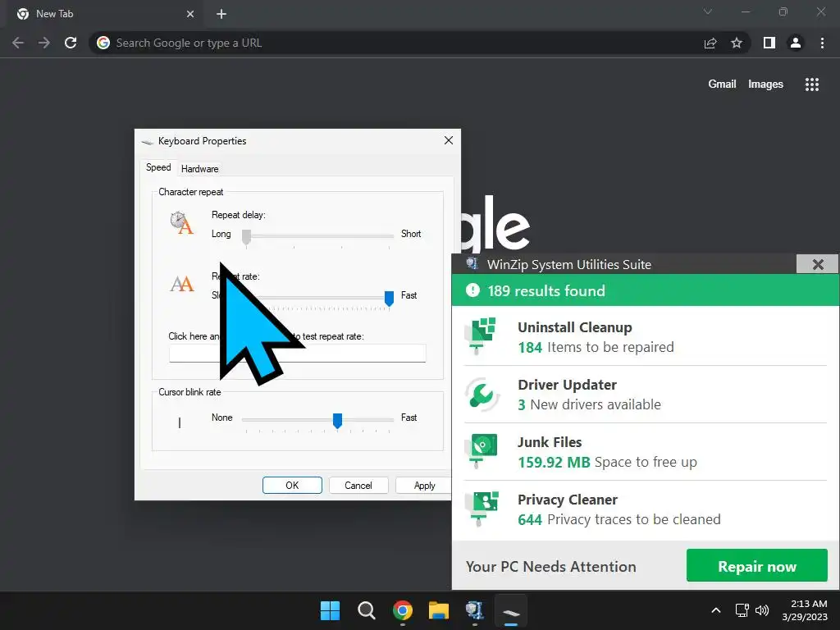840x630 pixels.
Task: Open the Gmail link
Action: click(x=722, y=84)
